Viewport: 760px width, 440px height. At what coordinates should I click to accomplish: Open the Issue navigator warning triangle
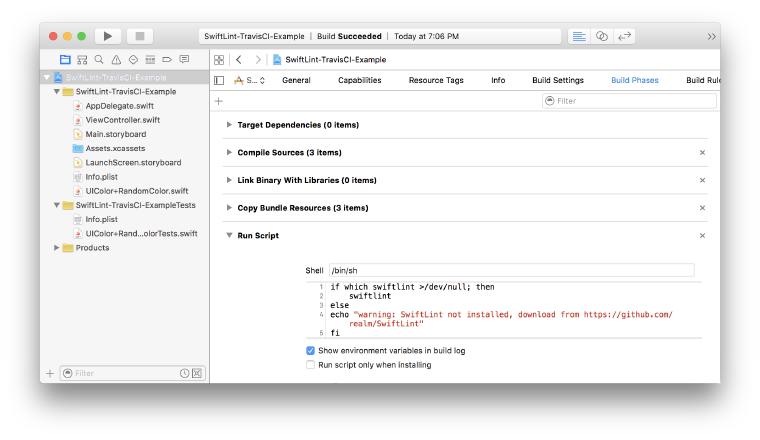(x=116, y=60)
